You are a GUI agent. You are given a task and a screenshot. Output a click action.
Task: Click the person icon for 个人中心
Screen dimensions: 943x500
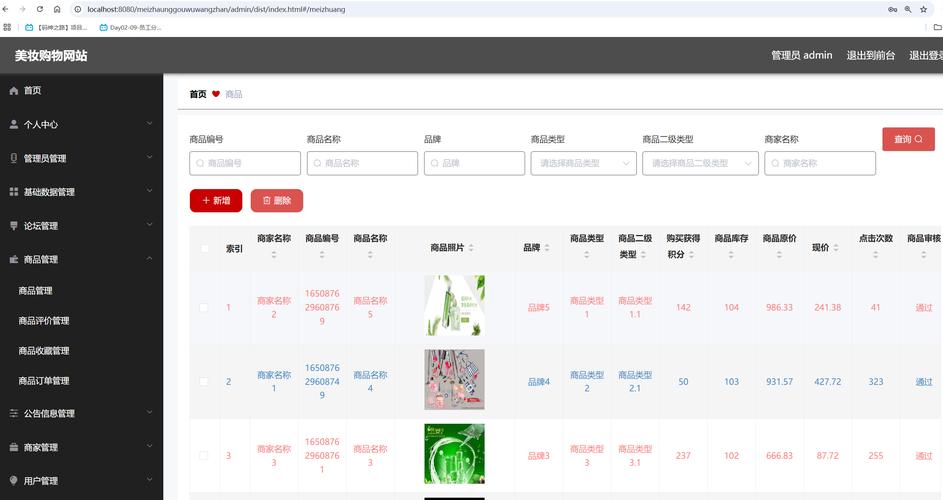click(14, 125)
